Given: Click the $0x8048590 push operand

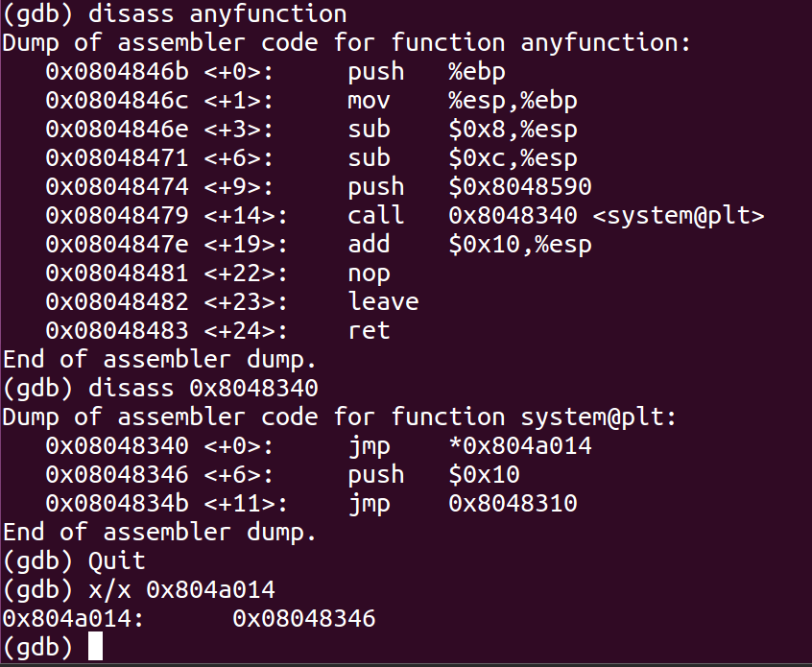Looking at the screenshot, I should [x=520, y=186].
